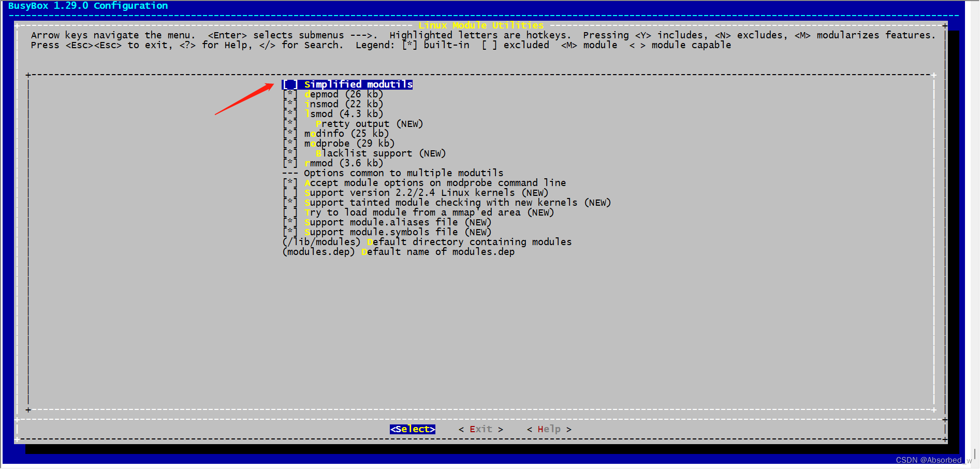980x469 pixels.
Task: Toggle Support version 2.2/2.4 Linux kernels checkbox
Action: (x=290, y=193)
